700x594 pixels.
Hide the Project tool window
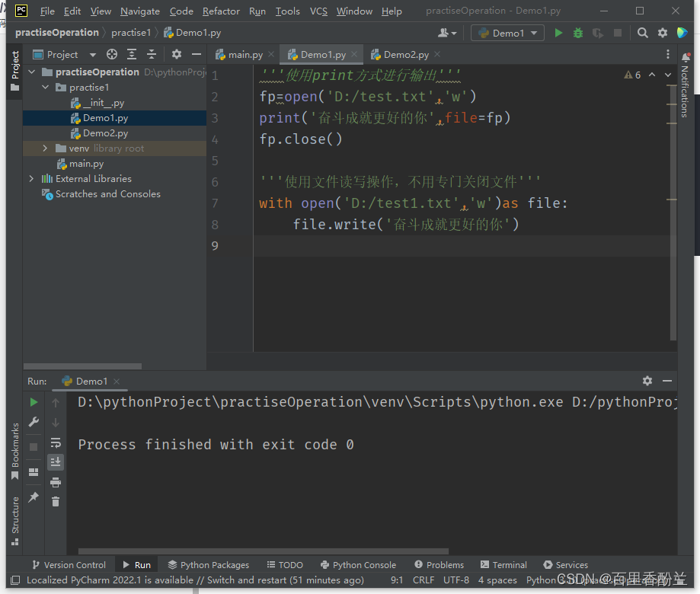(197, 54)
